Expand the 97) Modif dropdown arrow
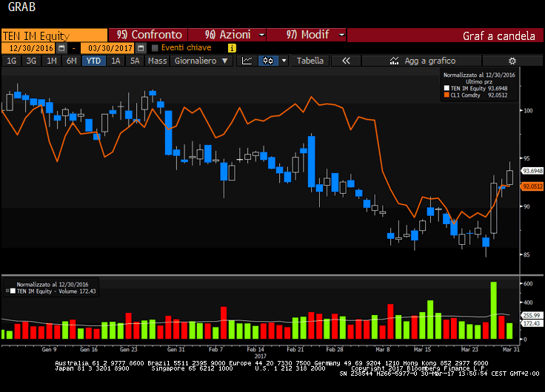 pyautogui.click(x=341, y=35)
